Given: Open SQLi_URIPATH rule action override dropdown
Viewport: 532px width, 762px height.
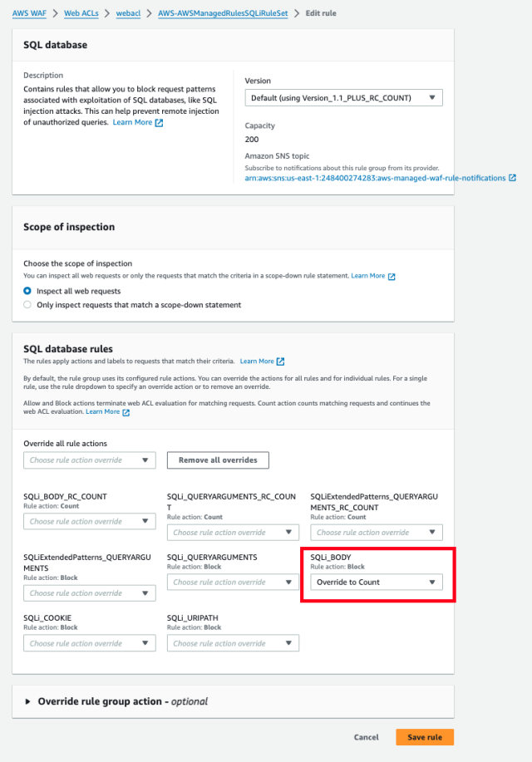Looking at the screenshot, I should 233,643.
